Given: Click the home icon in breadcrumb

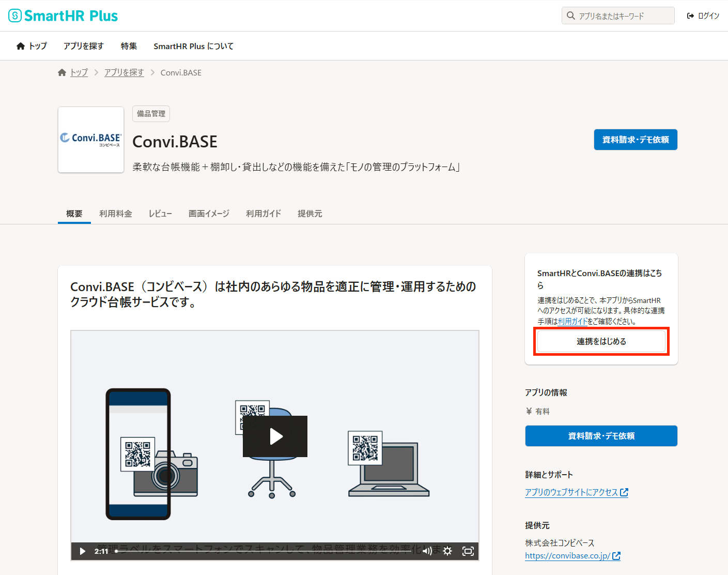Looking at the screenshot, I should [x=62, y=72].
